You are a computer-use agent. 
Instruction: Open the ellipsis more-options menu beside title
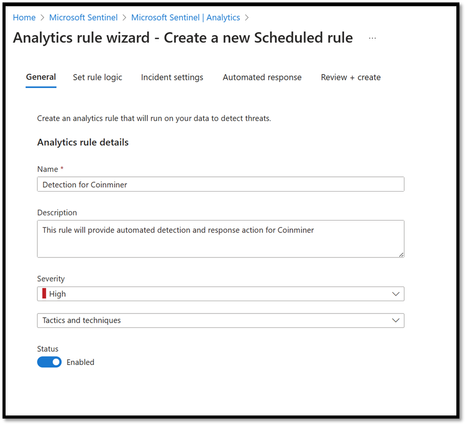372,38
